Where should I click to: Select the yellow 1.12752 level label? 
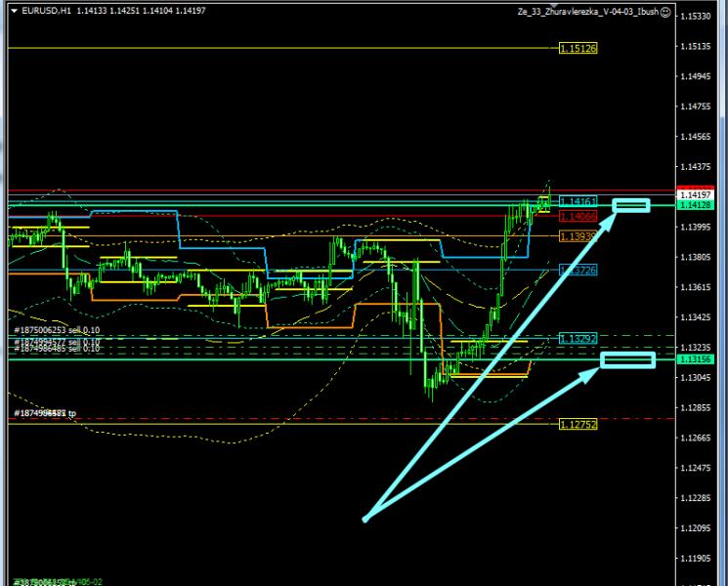click(x=578, y=425)
